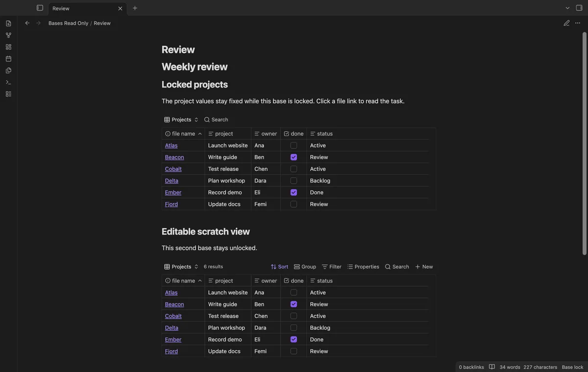Open Delta link in scratch base
Image resolution: width=588 pixels, height=372 pixels.
[x=171, y=328]
